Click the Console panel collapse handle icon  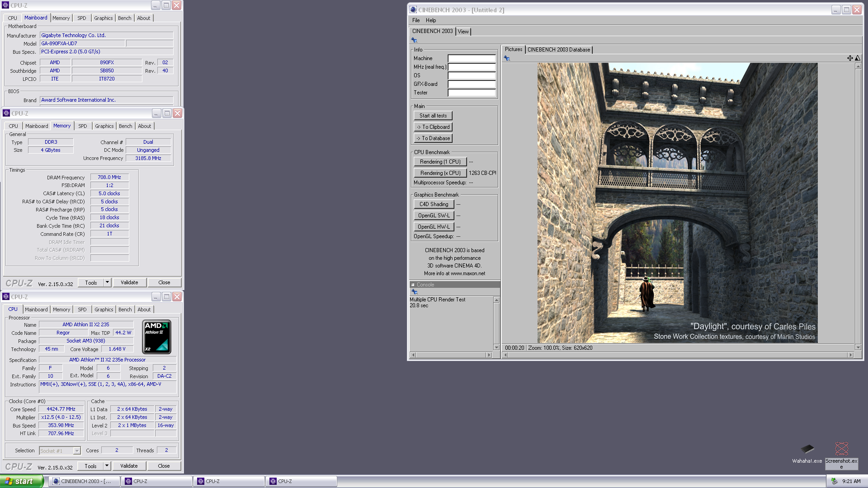pos(413,285)
